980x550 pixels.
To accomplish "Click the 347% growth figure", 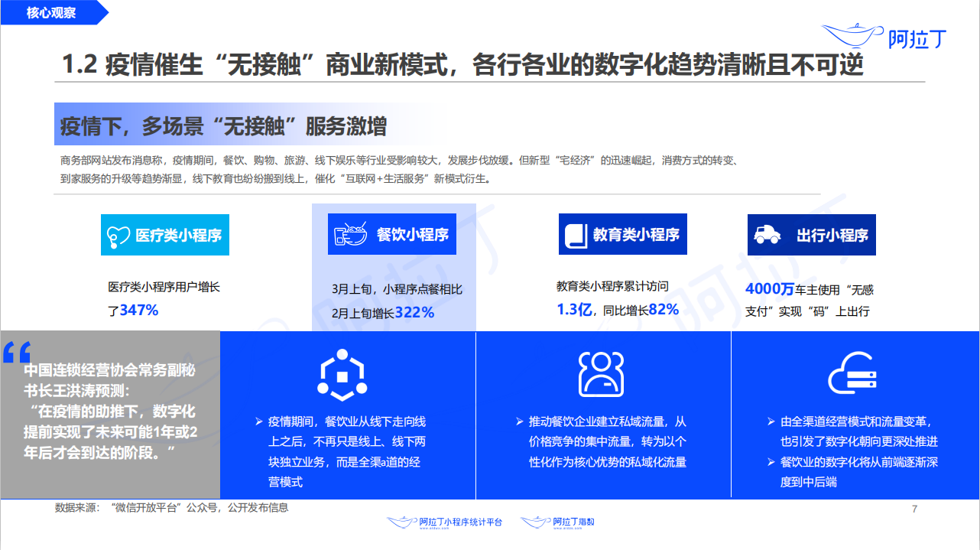I will [139, 311].
